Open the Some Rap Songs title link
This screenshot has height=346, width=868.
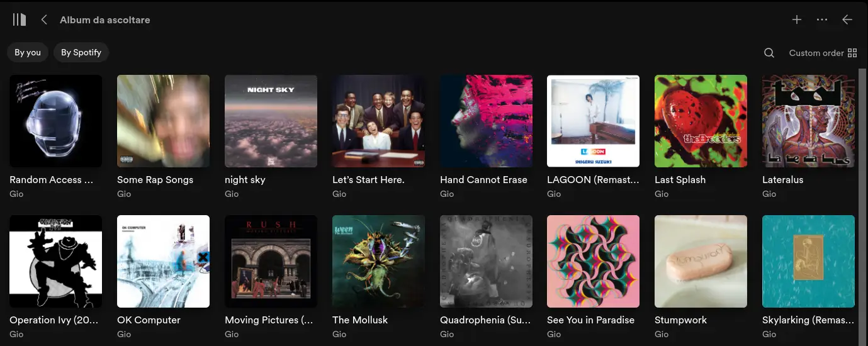pos(155,179)
